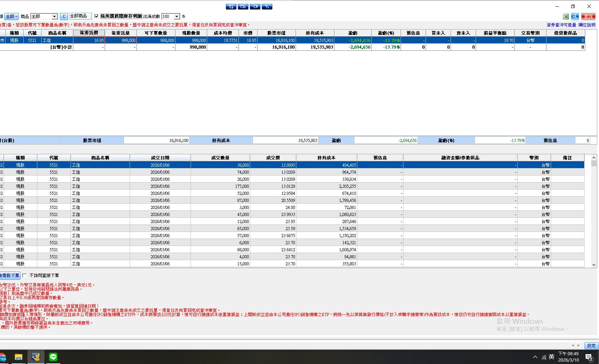Expand the 商品 dropdown set to 全部
The width and height of the screenshot is (599, 364).
tap(54, 17)
